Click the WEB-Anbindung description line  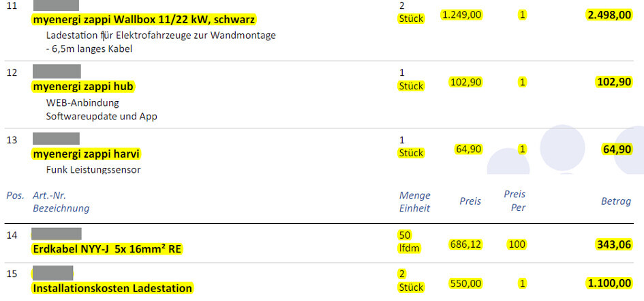[82, 103]
